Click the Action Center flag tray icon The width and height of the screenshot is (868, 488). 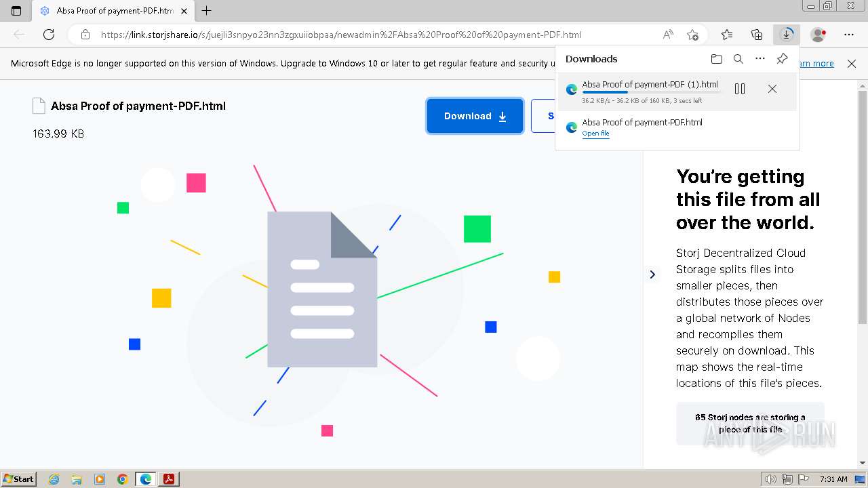pyautogui.click(x=804, y=479)
